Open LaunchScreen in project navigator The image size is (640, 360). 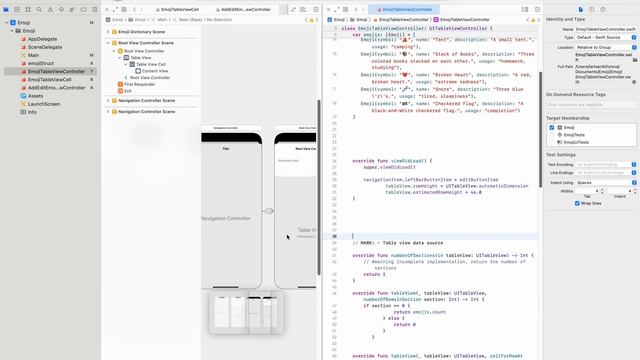[44, 104]
